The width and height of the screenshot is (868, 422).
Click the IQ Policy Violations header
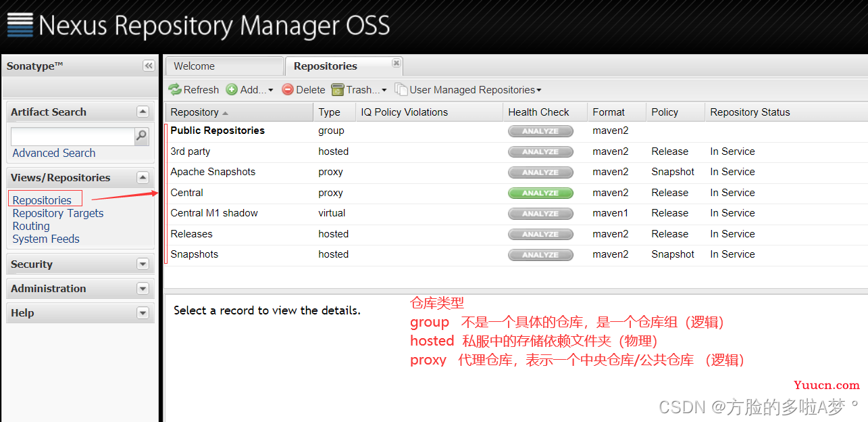(429, 112)
